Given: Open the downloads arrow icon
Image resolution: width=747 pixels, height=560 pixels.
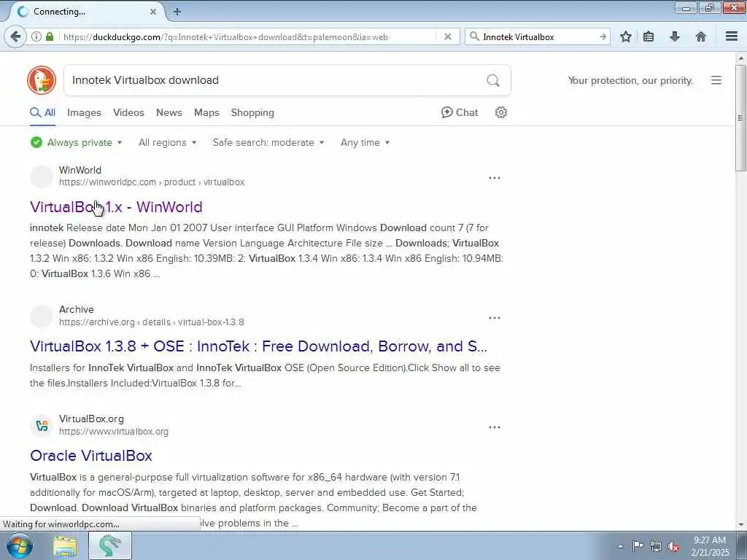Looking at the screenshot, I should [675, 36].
